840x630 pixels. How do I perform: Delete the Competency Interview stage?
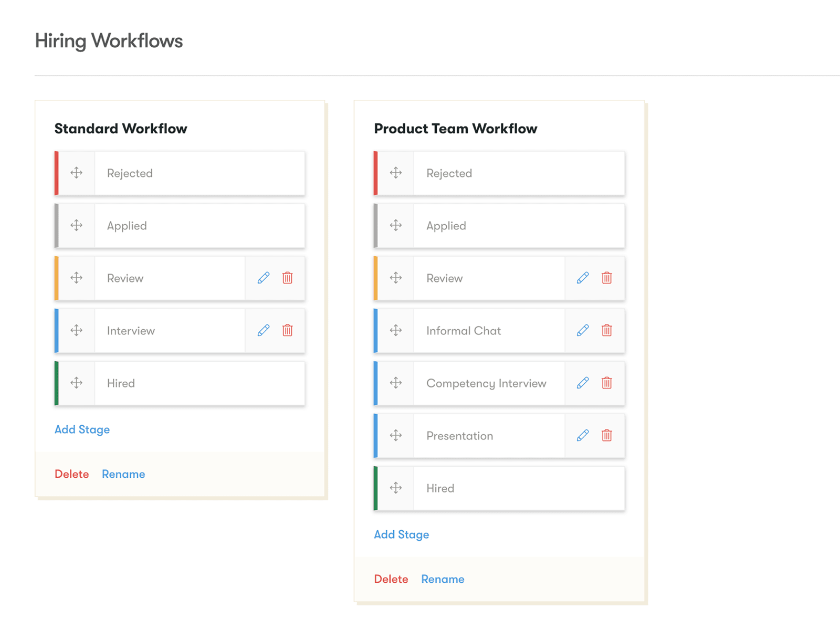pos(607,383)
